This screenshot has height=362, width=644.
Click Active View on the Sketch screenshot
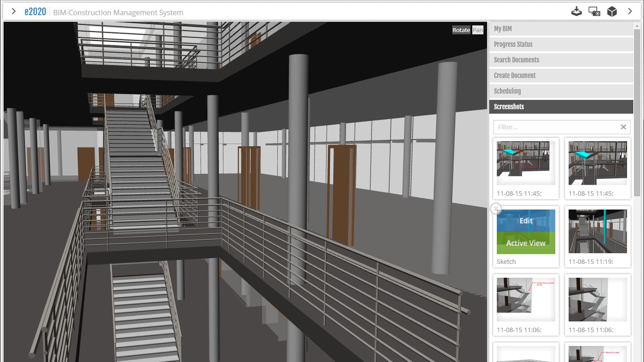526,243
